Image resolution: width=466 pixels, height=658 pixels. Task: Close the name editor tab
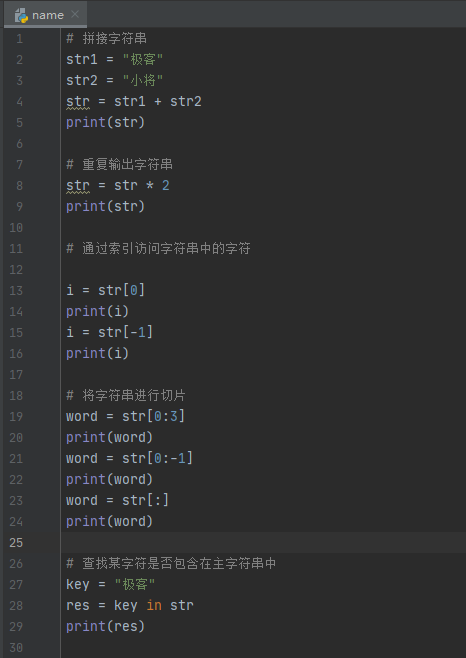click(75, 14)
